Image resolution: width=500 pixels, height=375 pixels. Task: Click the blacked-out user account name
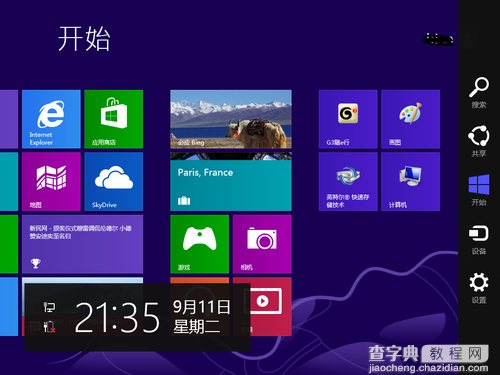click(439, 40)
